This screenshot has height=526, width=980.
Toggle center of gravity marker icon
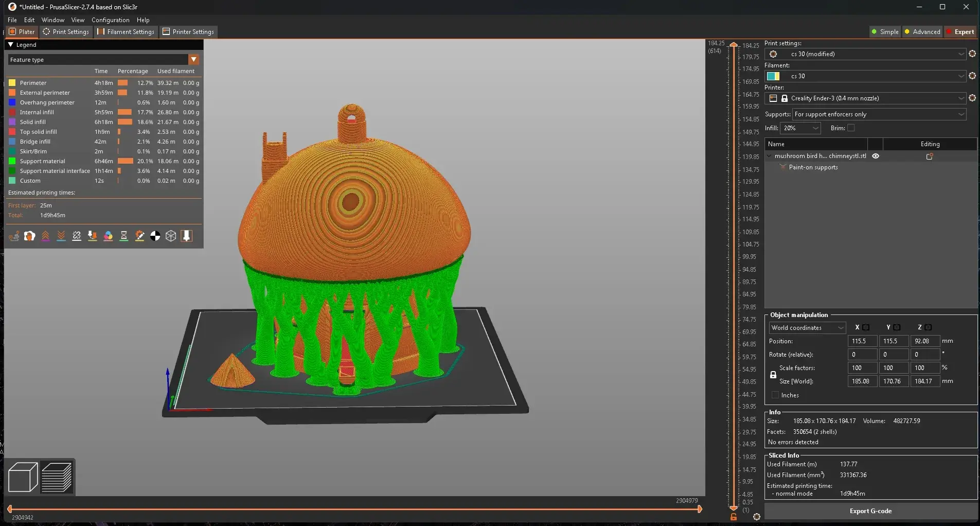point(155,236)
